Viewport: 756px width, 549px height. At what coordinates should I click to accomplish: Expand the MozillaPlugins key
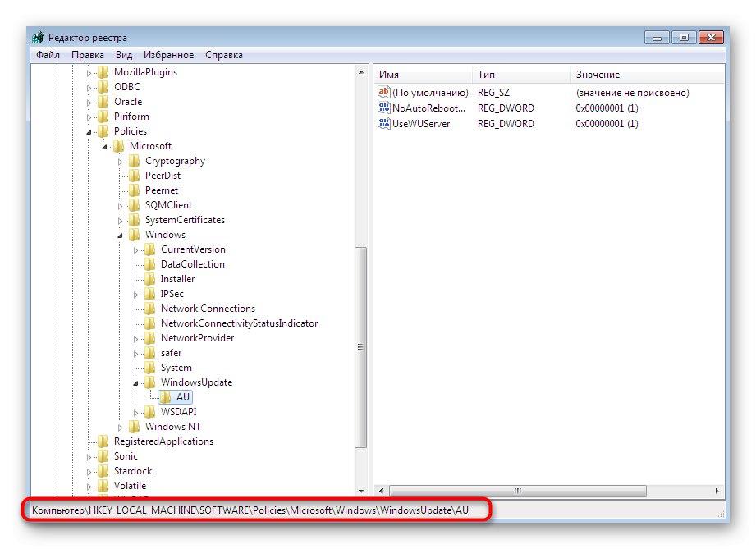[89, 73]
